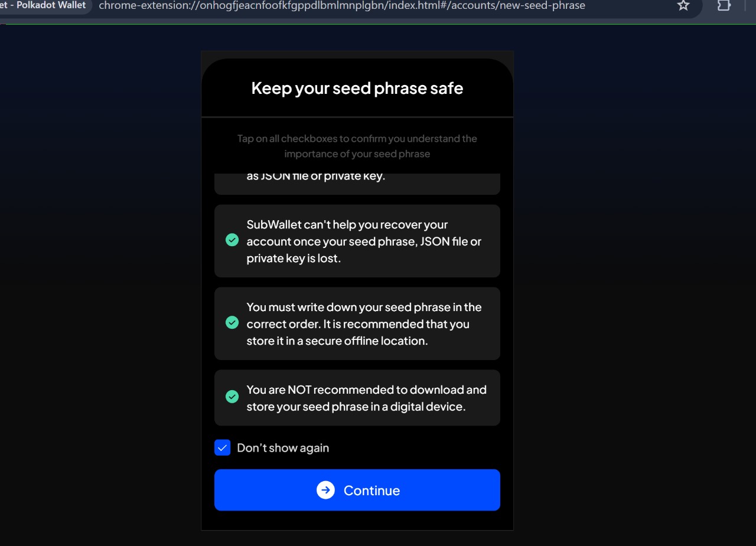
Task: Select the "You are NOT recommended" card text
Action: (366, 398)
